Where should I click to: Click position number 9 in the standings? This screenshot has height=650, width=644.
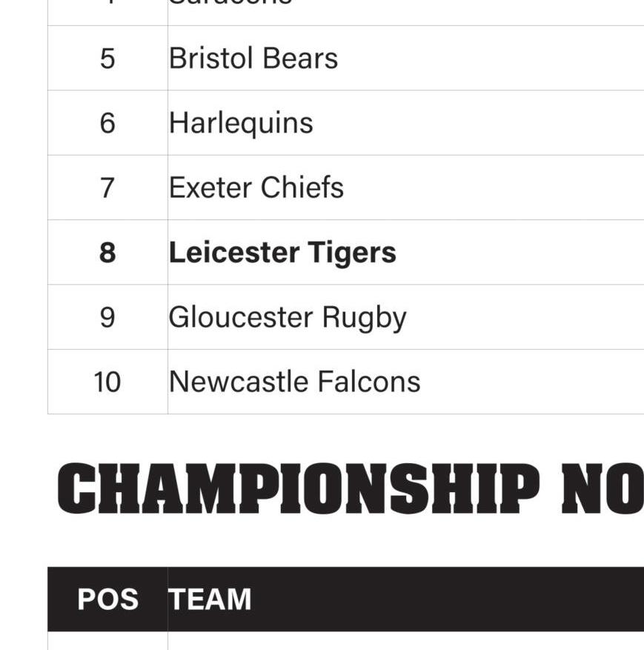107,317
